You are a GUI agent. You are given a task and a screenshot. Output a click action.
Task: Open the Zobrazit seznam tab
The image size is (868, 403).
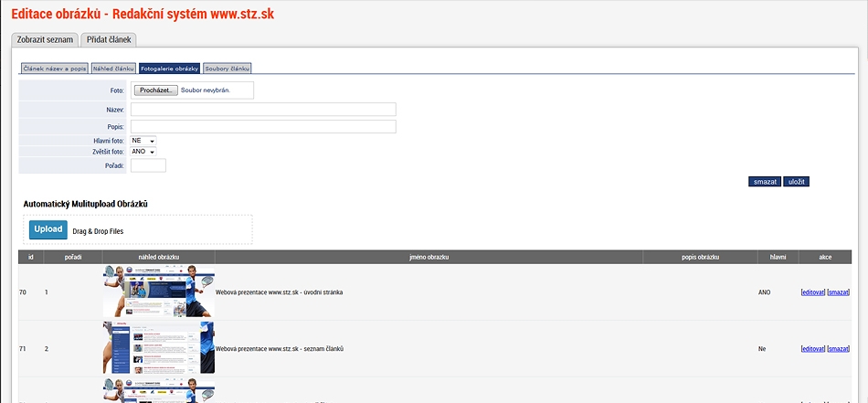pyautogui.click(x=45, y=40)
